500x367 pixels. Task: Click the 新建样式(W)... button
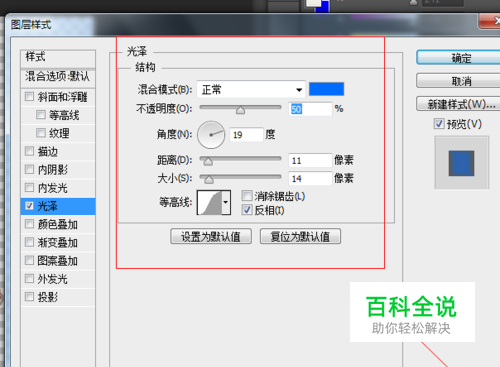[x=459, y=104]
